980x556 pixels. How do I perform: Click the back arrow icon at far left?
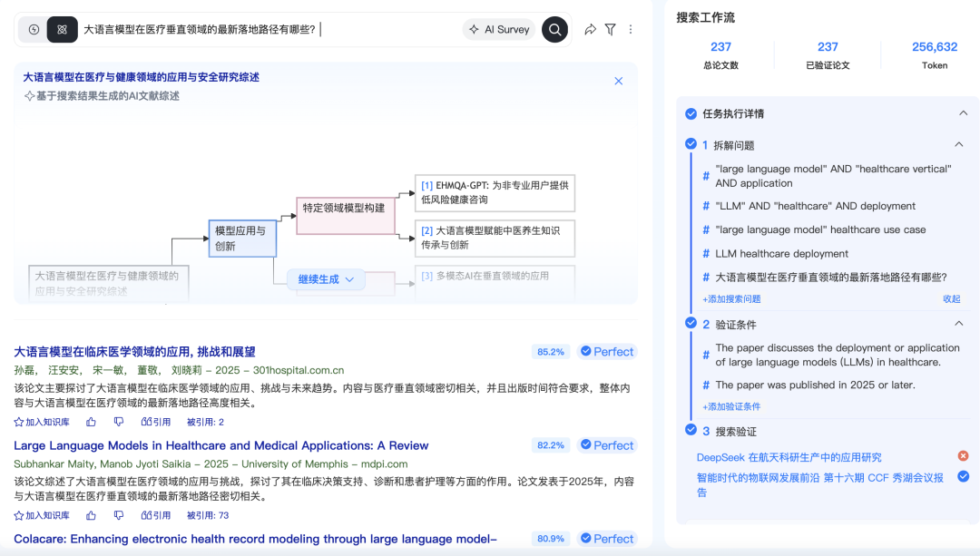pyautogui.click(x=32, y=29)
